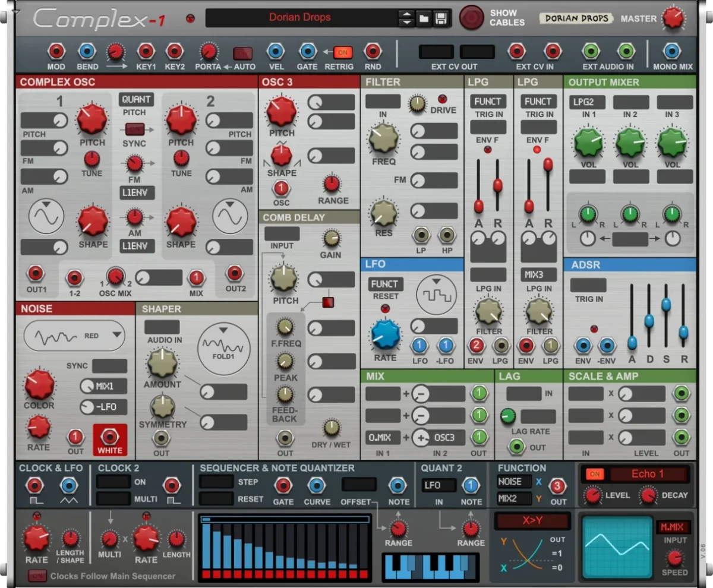Open the Quant 2 LFO input selector

click(x=439, y=485)
